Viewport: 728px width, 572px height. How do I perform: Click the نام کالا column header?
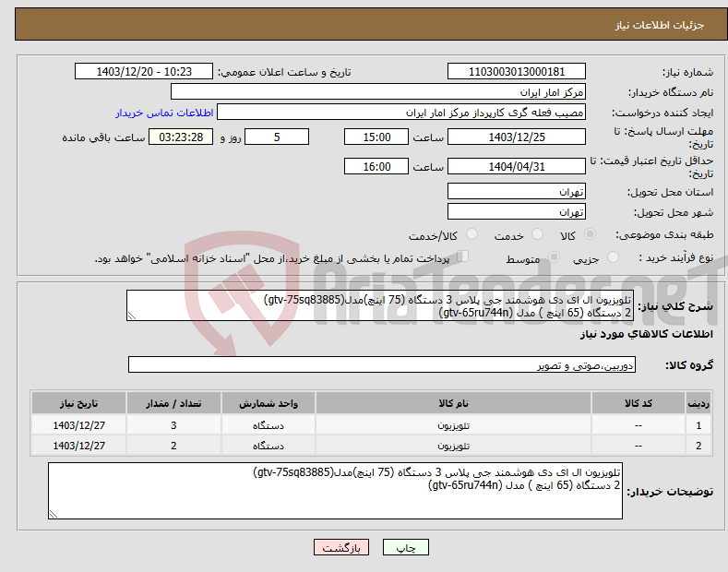coord(454,403)
